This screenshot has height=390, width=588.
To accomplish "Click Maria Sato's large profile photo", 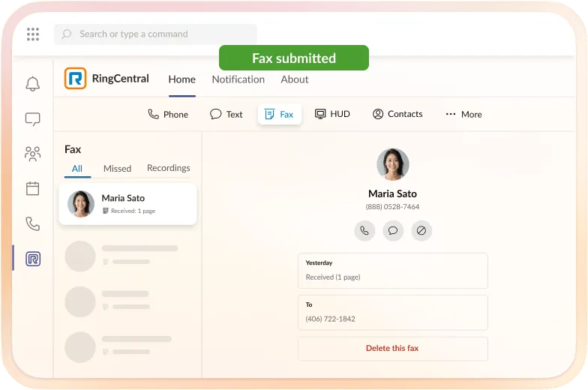I will click(x=393, y=165).
